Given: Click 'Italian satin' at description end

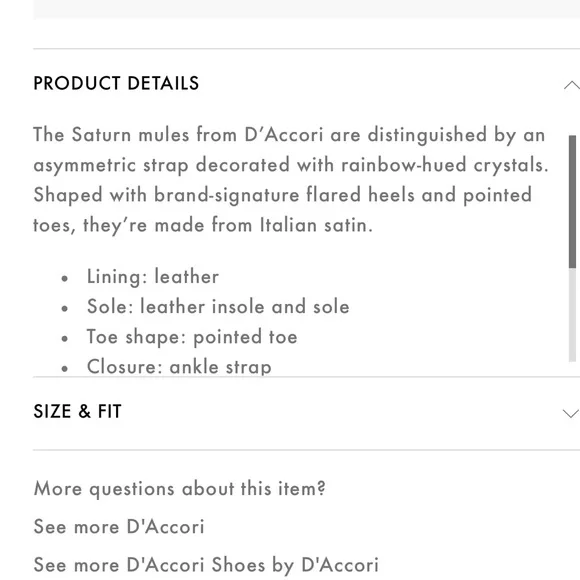Looking at the screenshot, I should [316, 225].
